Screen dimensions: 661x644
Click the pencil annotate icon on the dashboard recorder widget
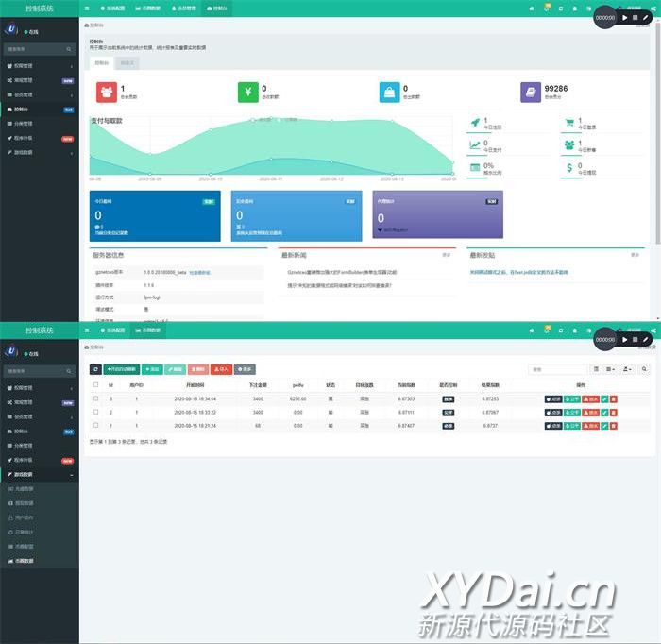[x=645, y=18]
